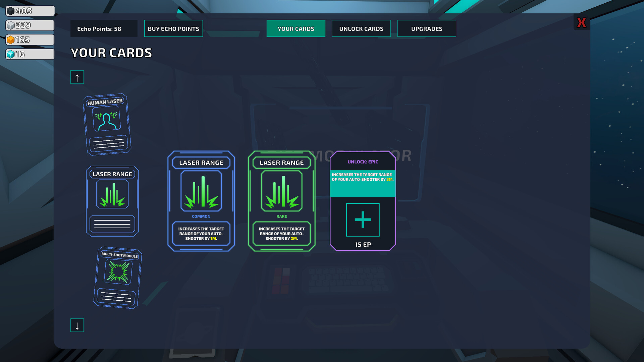Click the gray cube resource icon
Viewport: 644px width, 362px height.
[x=11, y=25]
